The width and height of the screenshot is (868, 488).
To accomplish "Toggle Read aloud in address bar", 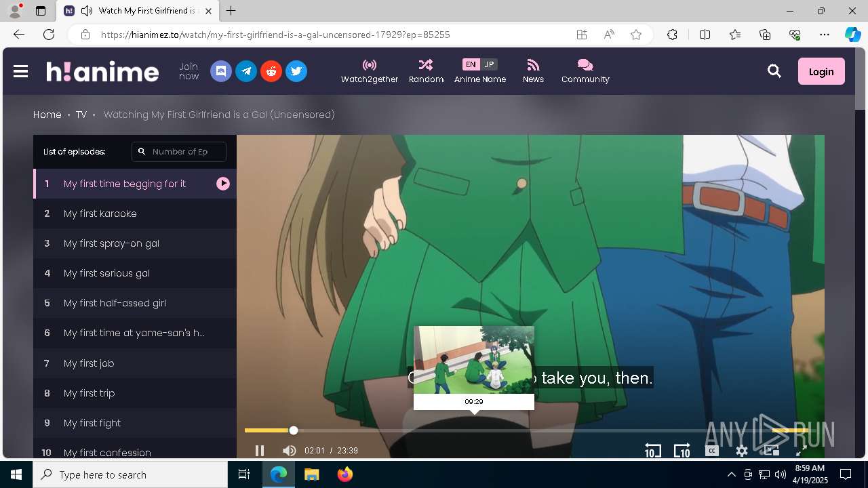I will coord(609,35).
